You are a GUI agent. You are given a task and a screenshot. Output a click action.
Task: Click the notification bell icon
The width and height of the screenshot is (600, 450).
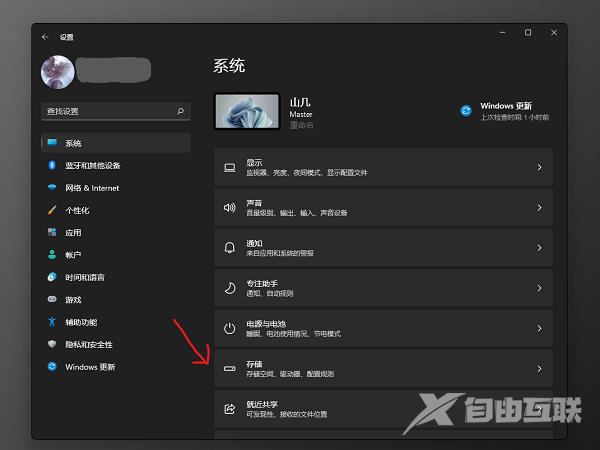click(230, 248)
